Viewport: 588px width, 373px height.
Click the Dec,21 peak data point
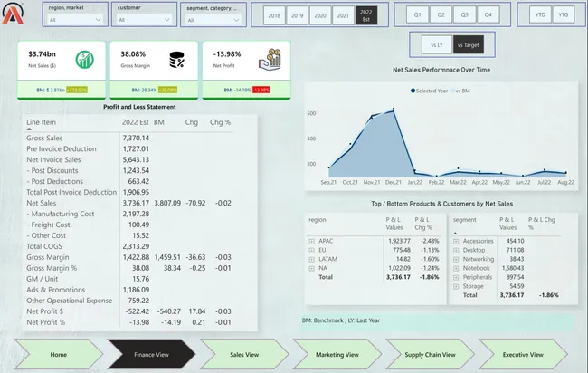point(394,110)
